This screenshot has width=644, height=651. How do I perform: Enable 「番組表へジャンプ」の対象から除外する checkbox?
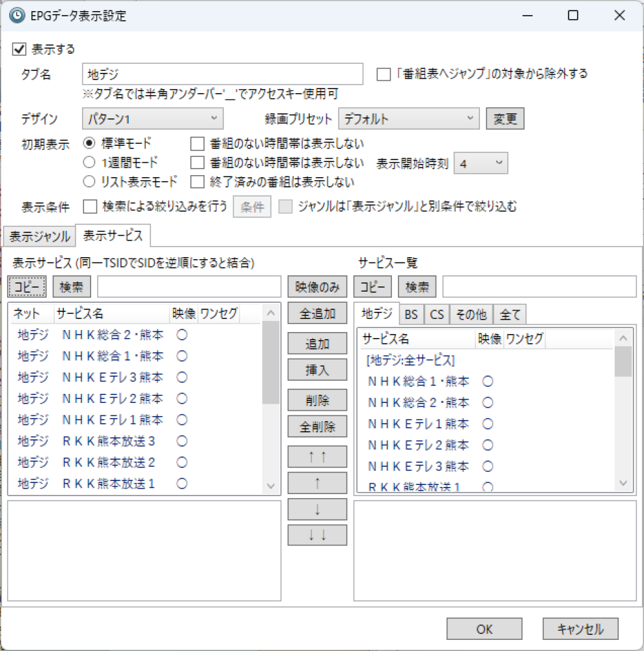click(384, 74)
